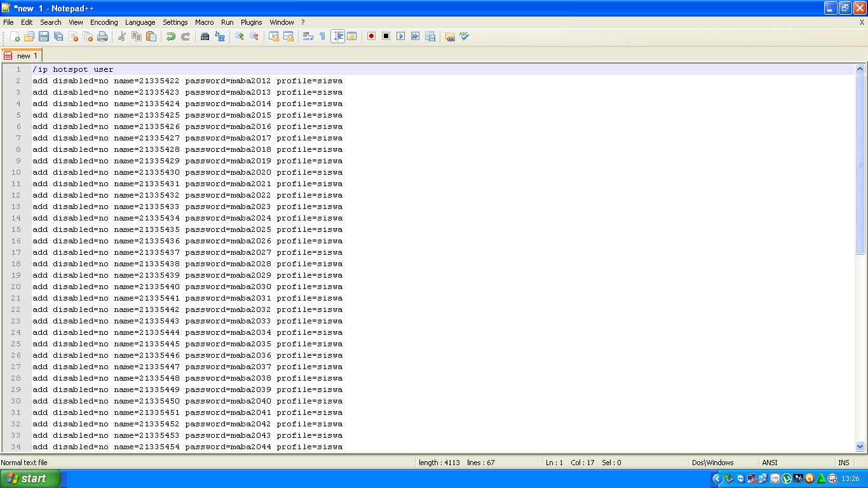Toggle the indent guide button
The image size is (868, 488).
tap(337, 37)
